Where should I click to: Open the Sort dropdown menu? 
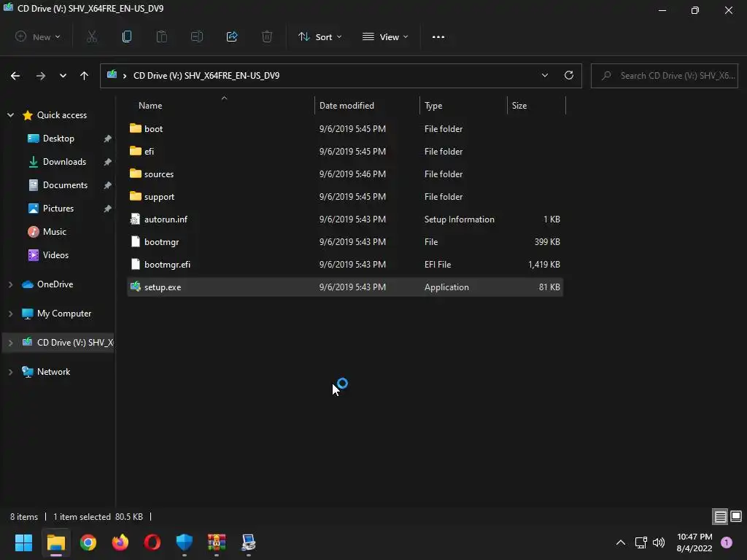[x=320, y=36]
